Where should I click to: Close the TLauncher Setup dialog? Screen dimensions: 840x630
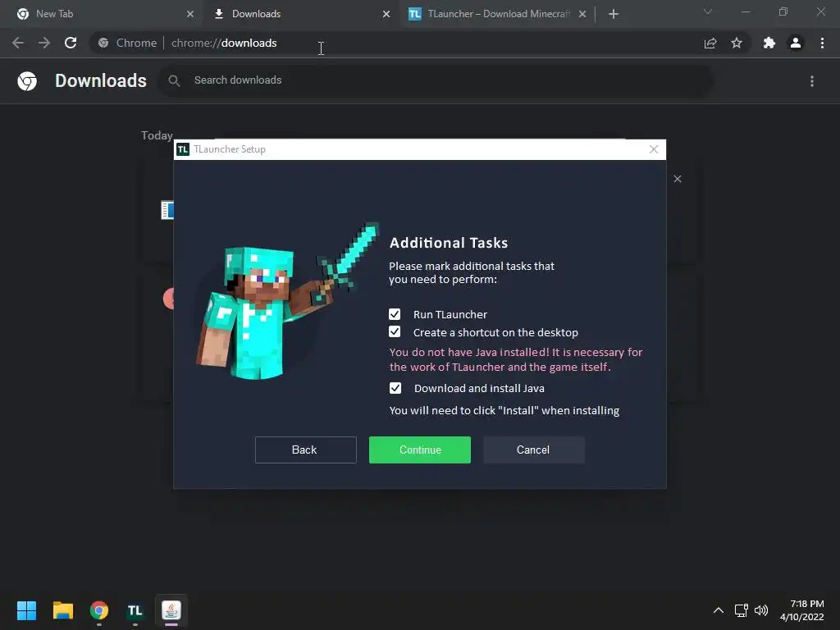pos(654,149)
